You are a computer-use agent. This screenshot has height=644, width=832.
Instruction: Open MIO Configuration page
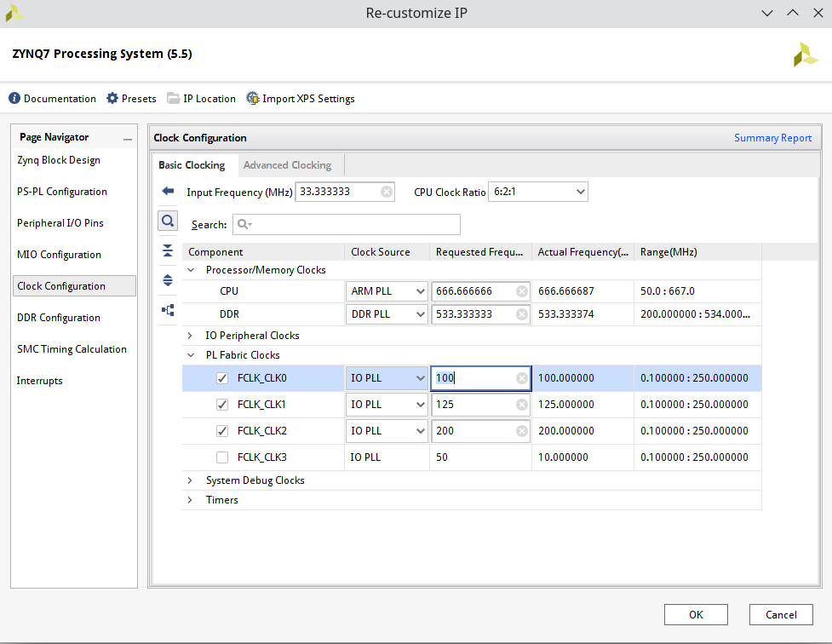tap(59, 255)
